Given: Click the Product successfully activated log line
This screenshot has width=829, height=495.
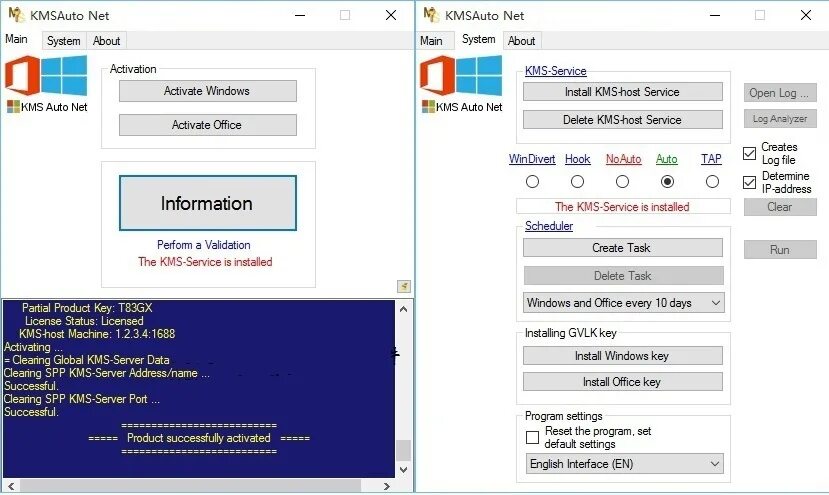Looking at the screenshot, I should click(x=199, y=438).
